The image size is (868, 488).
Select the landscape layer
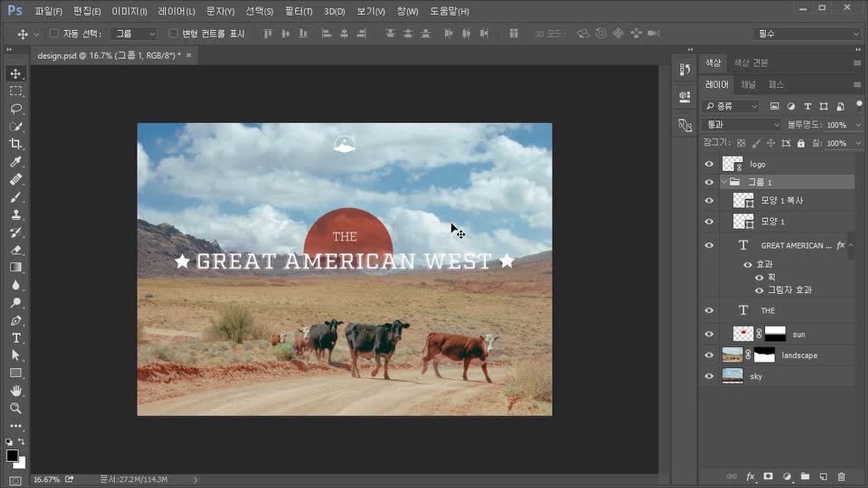799,355
